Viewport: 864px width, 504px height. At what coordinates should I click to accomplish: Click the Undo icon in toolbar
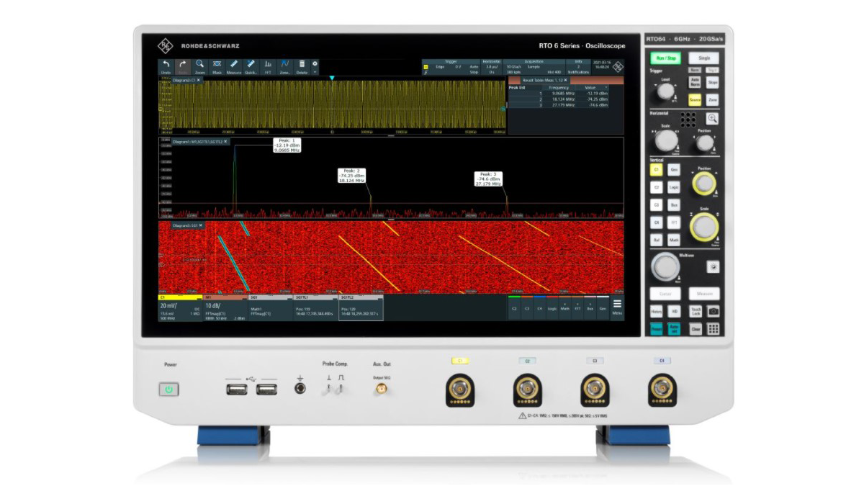(x=166, y=66)
